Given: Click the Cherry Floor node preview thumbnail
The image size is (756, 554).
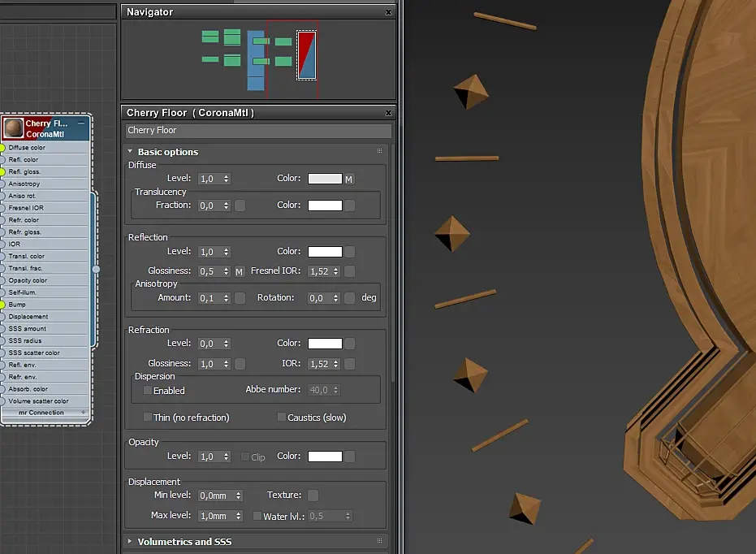Looking at the screenshot, I should click(x=14, y=128).
